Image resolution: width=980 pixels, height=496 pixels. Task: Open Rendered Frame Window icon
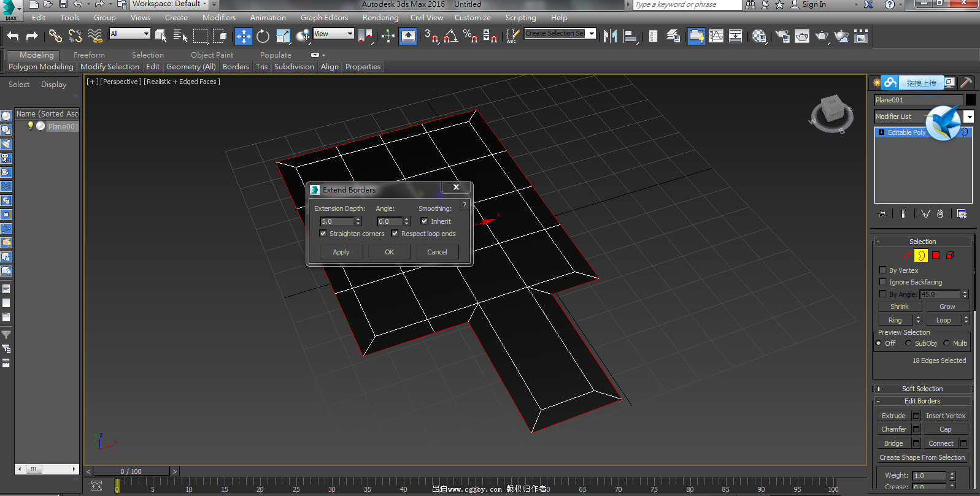802,36
